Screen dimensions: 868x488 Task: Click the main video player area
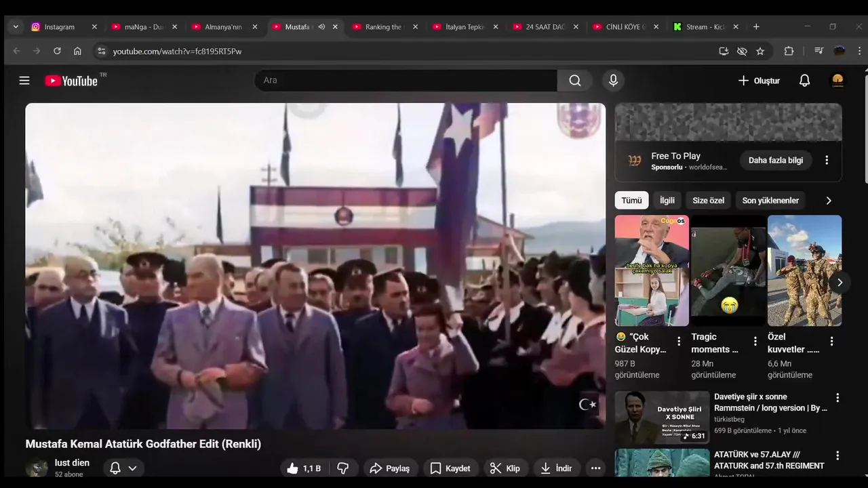tap(315, 266)
